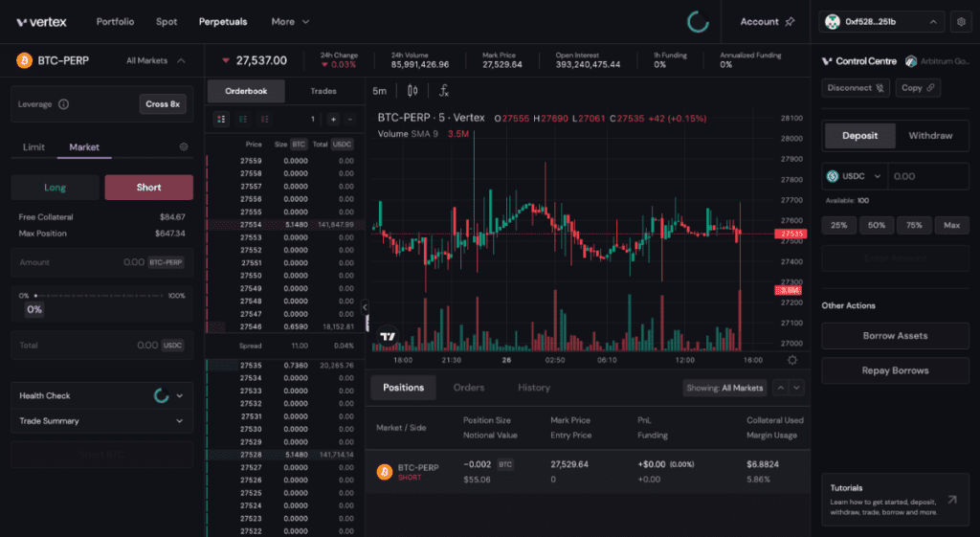The image size is (980, 537).
Task: Click the wallet avatar icon
Action: coord(832,22)
